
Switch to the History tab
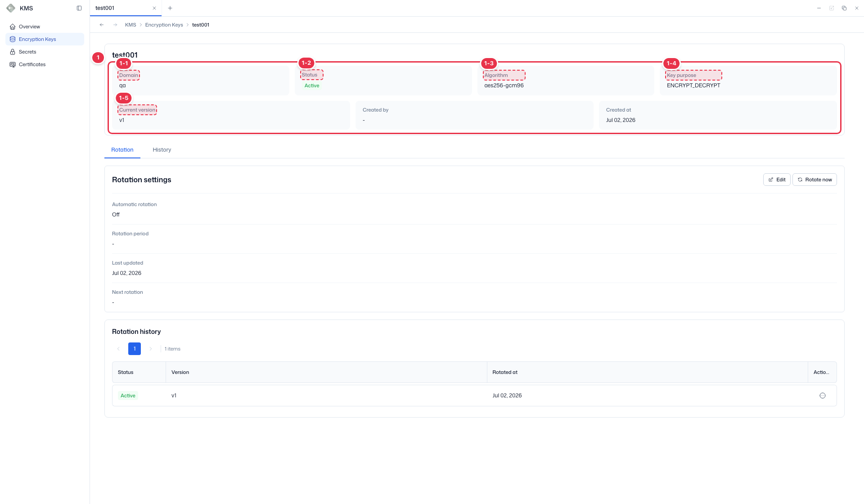tap(162, 150)
